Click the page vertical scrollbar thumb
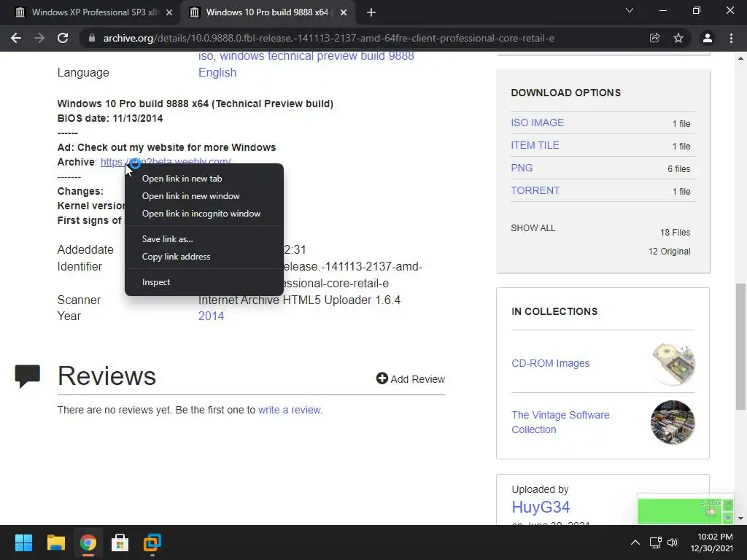 740,346
